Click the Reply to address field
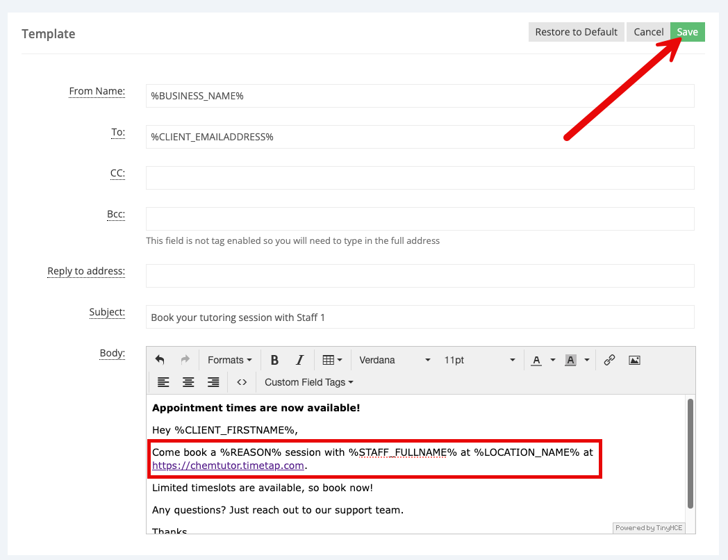Viewport: 728px width, 560px height. tap(420, 276)
